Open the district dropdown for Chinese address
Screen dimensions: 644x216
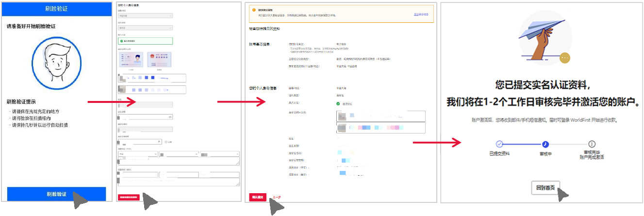(x=220, y=154)
